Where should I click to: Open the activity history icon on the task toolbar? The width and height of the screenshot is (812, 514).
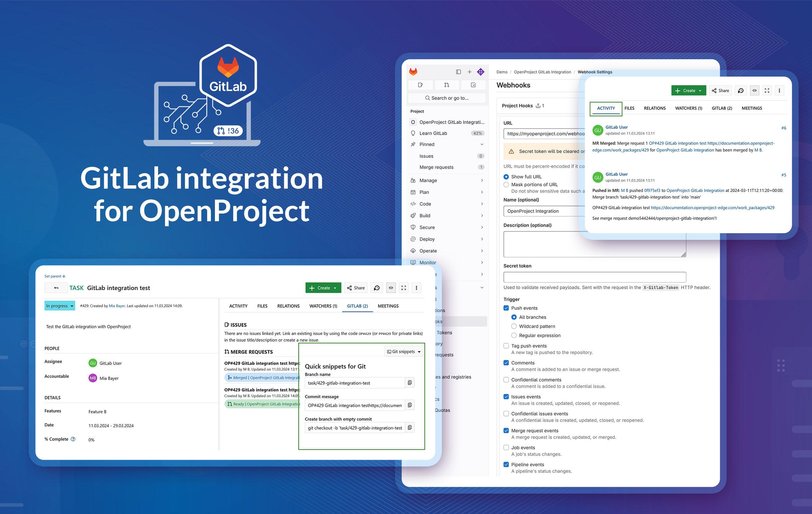(x=377, y=287)
